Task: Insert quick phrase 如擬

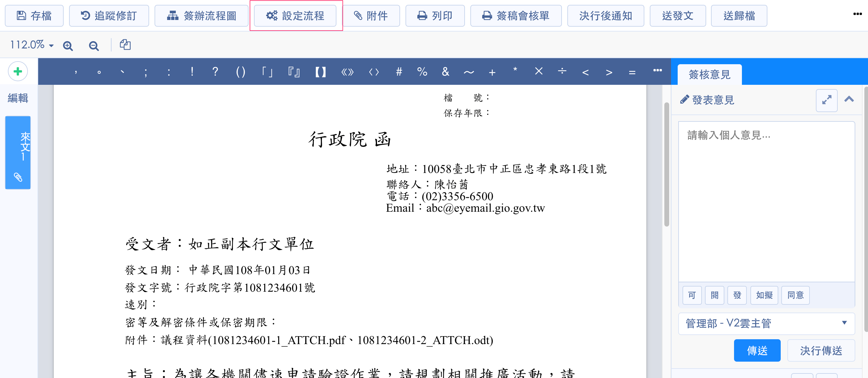Action: click(764, 295)
